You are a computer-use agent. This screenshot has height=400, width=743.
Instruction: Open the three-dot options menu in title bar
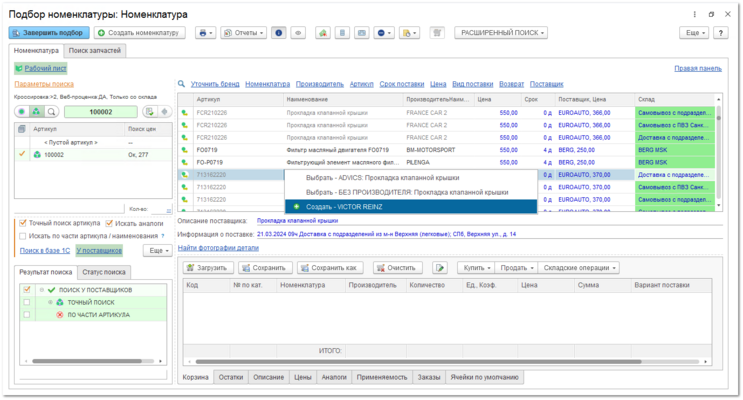[x=695, y=14]
